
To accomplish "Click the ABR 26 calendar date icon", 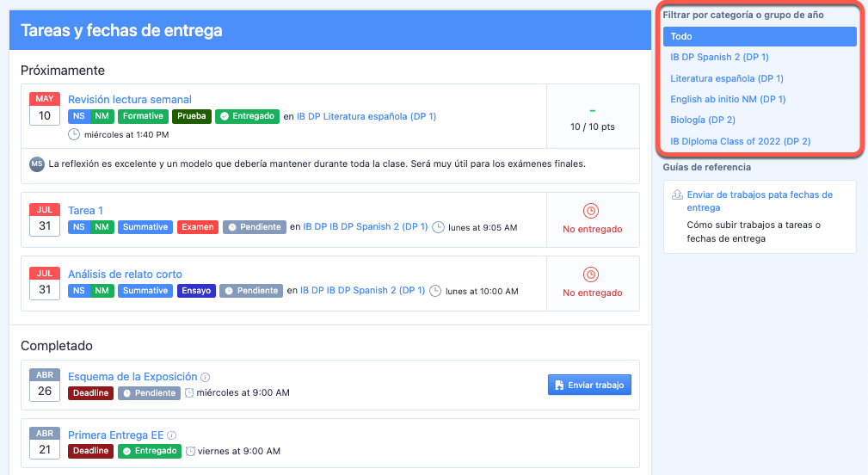I will [x=45, y=386].
